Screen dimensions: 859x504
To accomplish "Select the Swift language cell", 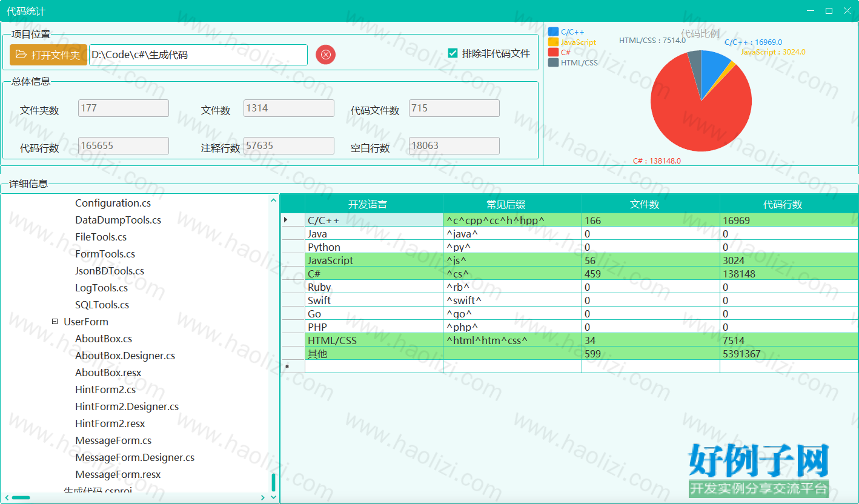I will 374,300.
